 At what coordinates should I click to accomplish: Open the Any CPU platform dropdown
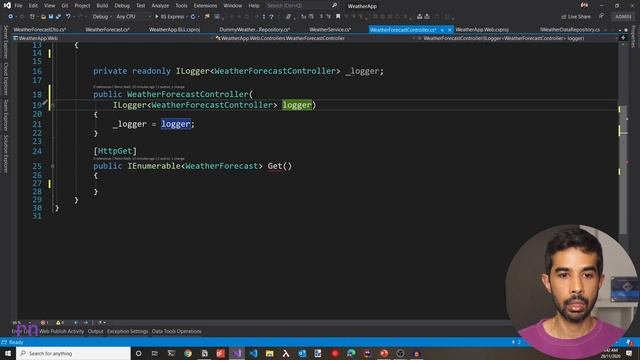pyautogui.click(x=133, y=17)
